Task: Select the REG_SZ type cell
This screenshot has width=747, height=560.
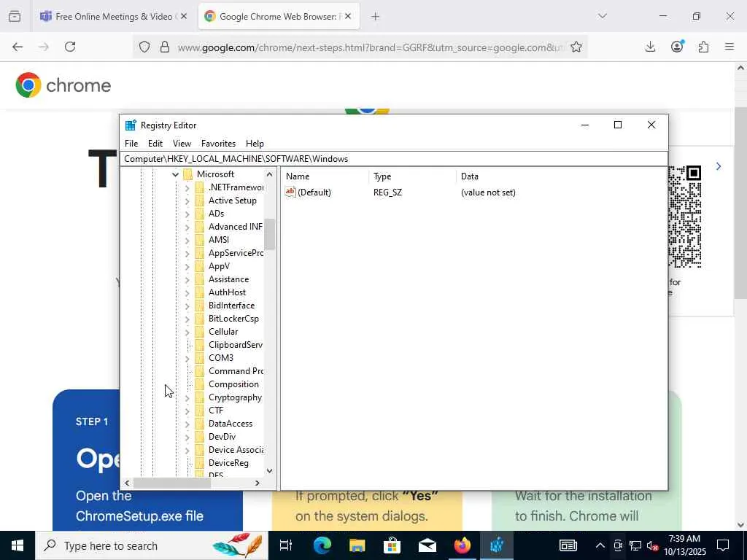Action: point(387,192)
